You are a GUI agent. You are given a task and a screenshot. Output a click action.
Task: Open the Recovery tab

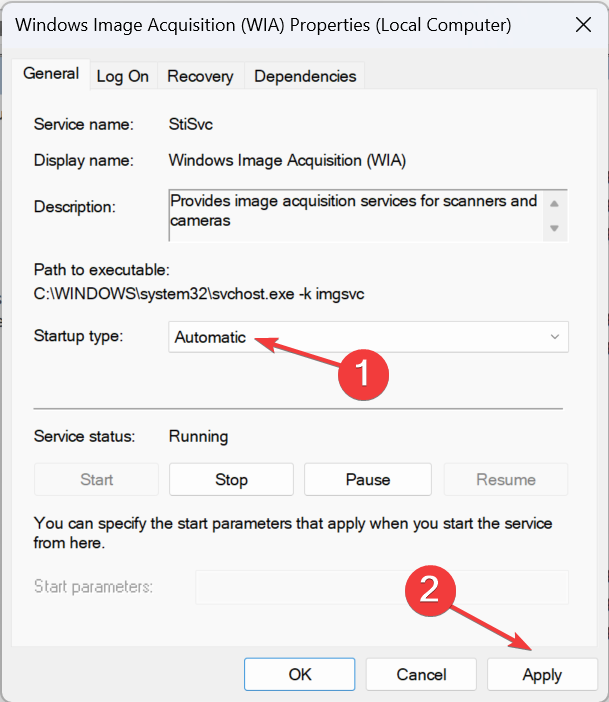click(x=200, y=76)
